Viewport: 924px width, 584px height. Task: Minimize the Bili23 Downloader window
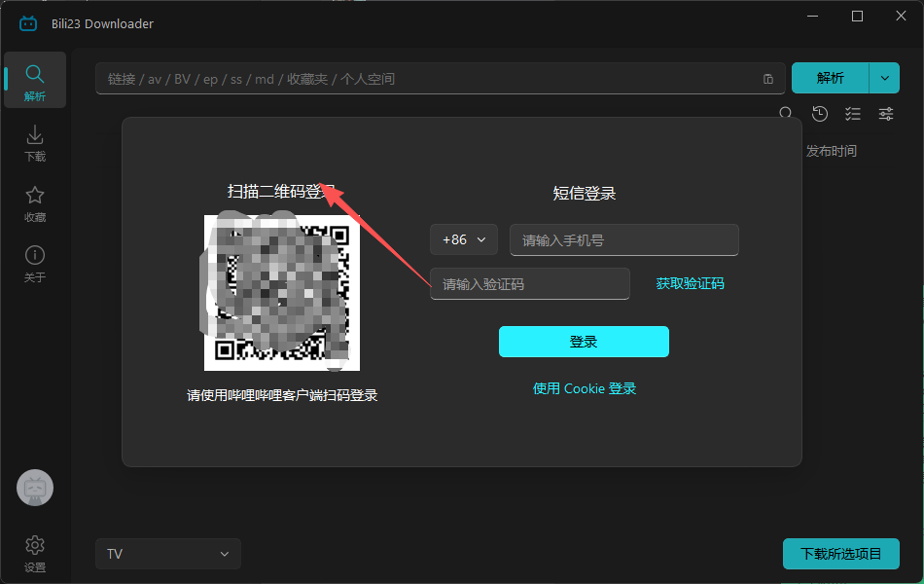(812, 17)
